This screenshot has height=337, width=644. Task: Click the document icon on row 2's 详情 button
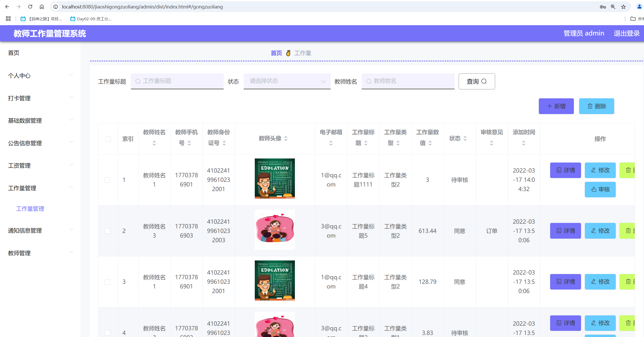point(558,231)
